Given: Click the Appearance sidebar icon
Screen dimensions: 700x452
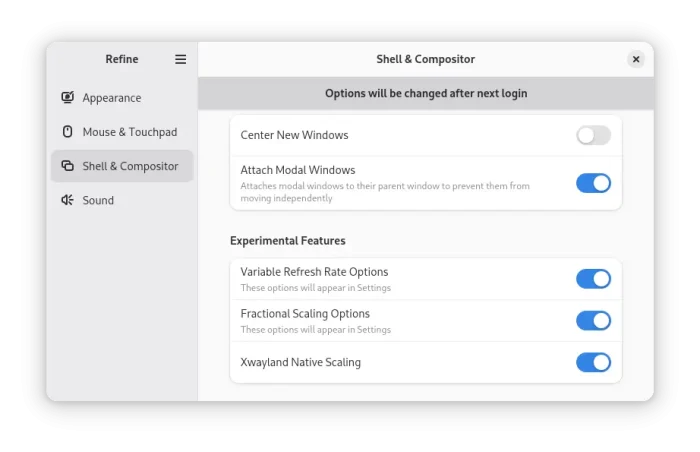Looking at the screenshot, I should (x=67, y=97).
